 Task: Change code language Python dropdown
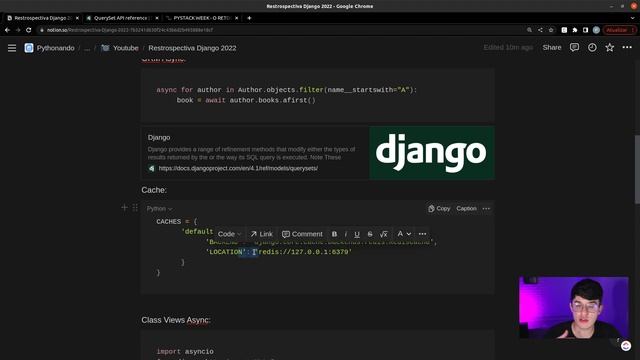tap(159, 209)
